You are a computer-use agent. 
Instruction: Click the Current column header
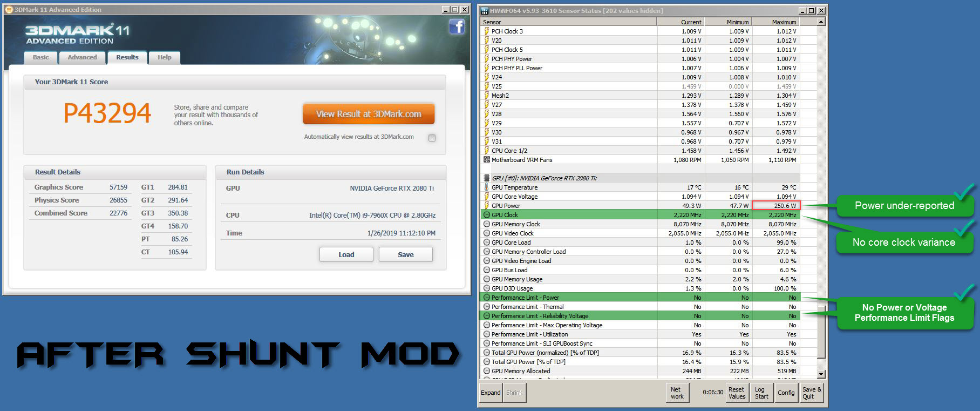[x=680, y=22]
